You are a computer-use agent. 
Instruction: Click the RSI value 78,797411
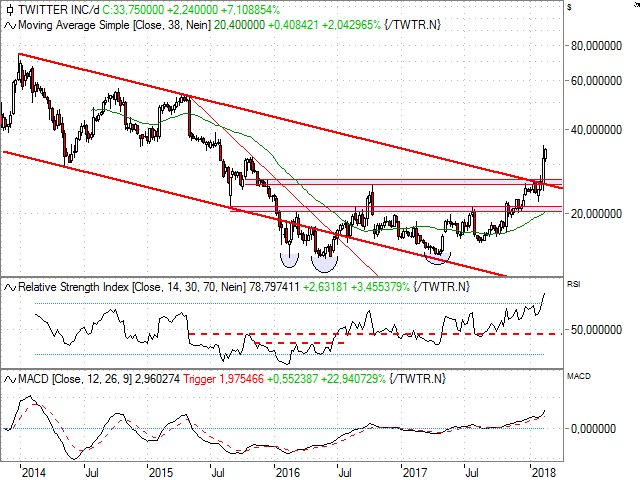(274, 287)
